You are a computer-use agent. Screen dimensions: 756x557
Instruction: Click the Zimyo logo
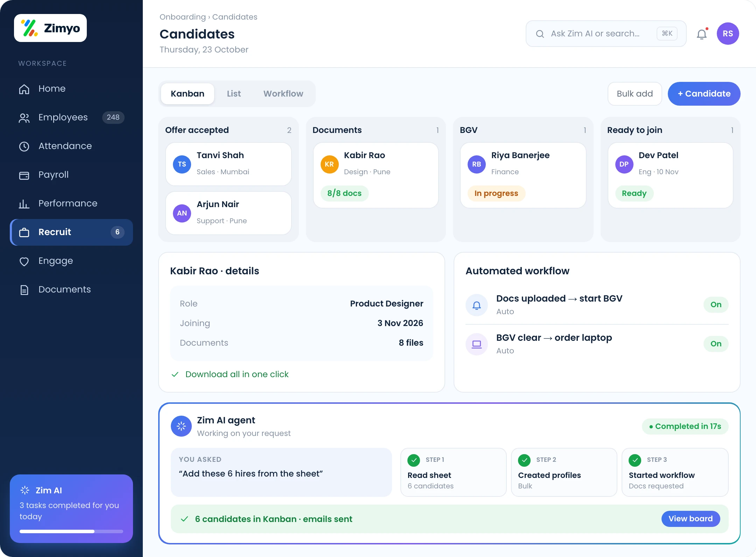pyautogui.click(x=50, y=28)
